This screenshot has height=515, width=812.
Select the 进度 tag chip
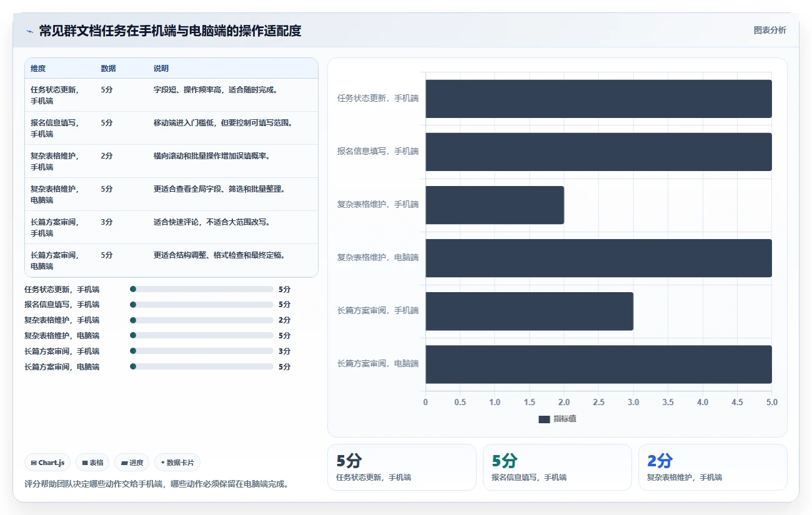coord(132,463)
